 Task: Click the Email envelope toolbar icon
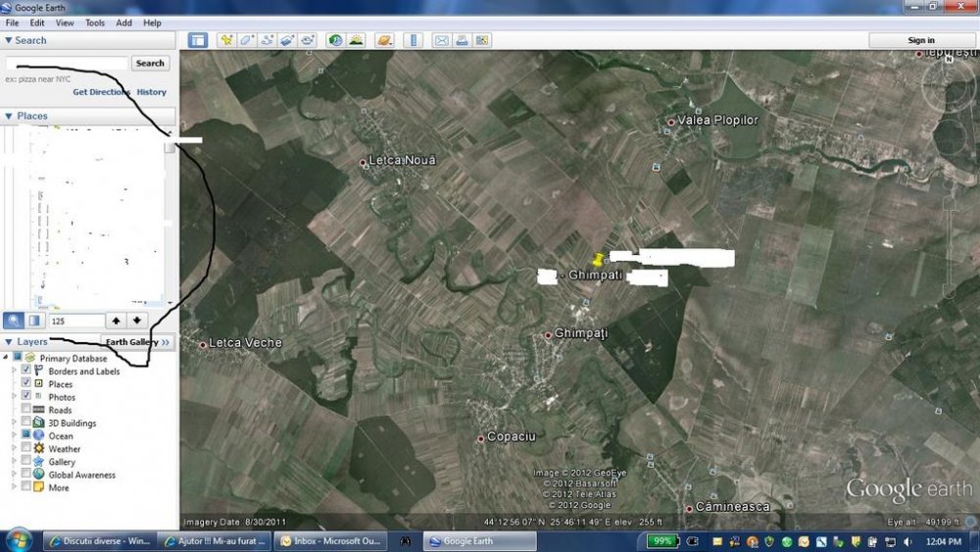[x=441, y=40]
